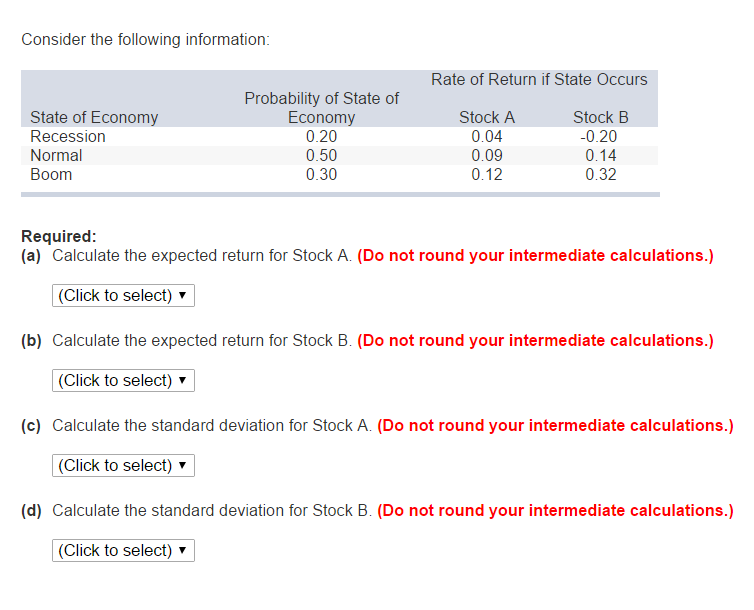Click the arrow on question (b) select box
The height and width of the screenshot is (610, 754).
click(182, 380)
